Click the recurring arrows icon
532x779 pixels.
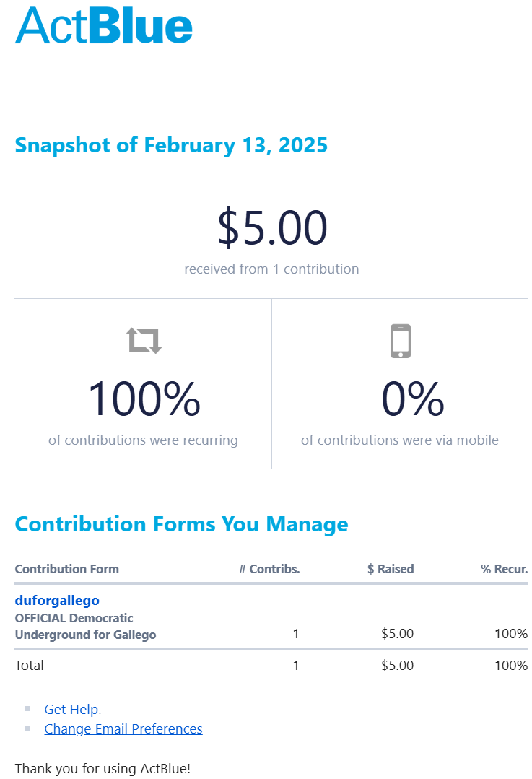(x=144, y=340)
